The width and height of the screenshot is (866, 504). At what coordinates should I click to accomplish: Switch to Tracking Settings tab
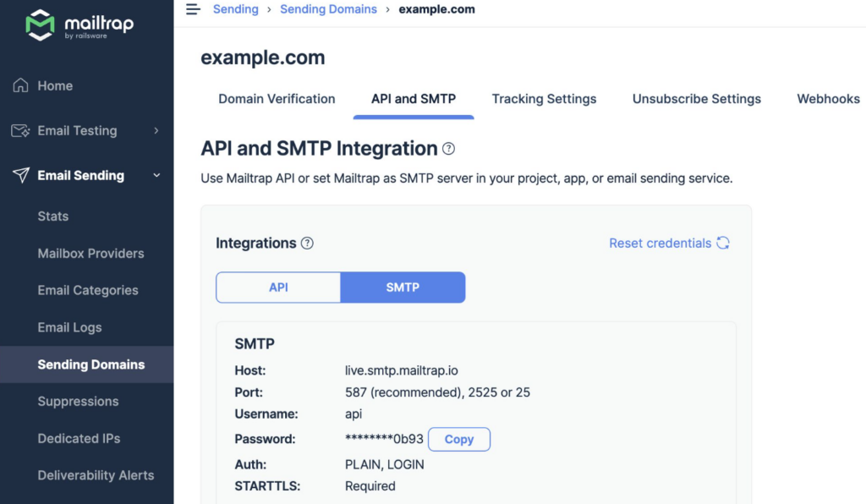(544, 99)
